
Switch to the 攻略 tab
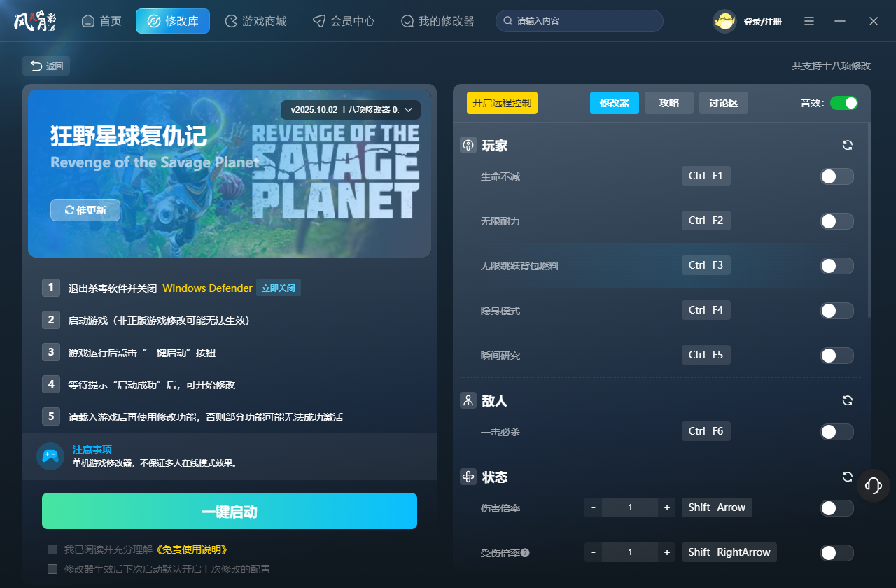[668, 102]
